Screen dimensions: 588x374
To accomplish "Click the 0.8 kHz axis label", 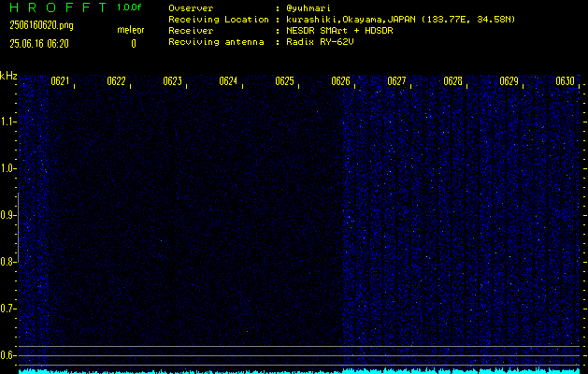I will point(7,262).
